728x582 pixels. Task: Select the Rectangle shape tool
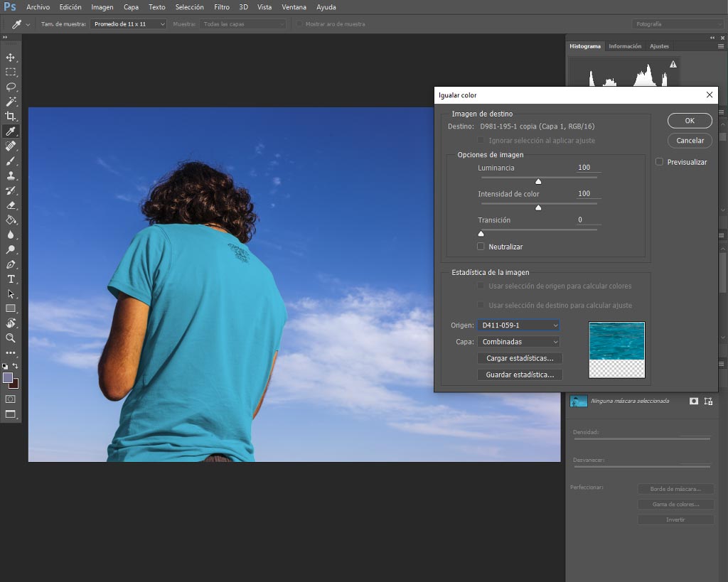(x=10, y=308)
